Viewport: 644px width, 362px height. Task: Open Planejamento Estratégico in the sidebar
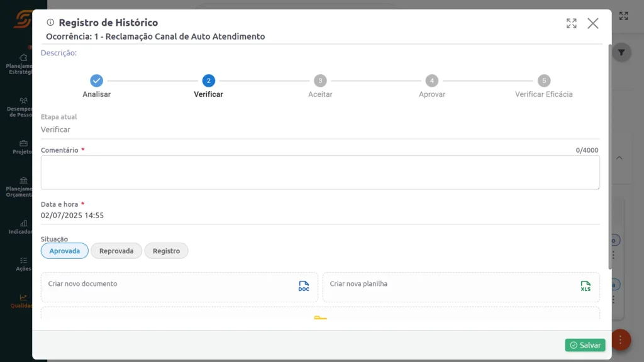pos(19,65)
